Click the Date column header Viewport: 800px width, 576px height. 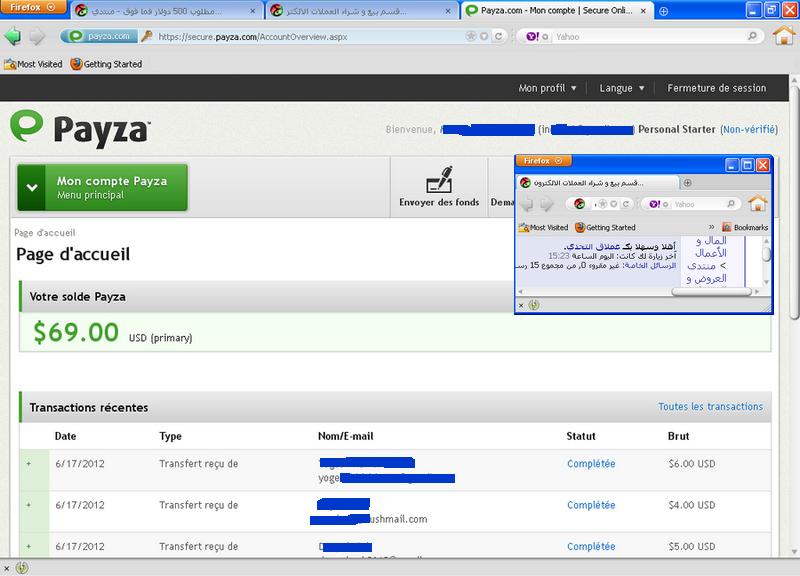(x=65, y=436)
